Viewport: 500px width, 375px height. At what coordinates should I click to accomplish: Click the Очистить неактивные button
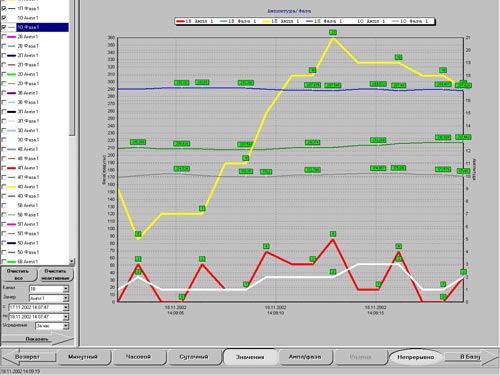click(56, 274)
